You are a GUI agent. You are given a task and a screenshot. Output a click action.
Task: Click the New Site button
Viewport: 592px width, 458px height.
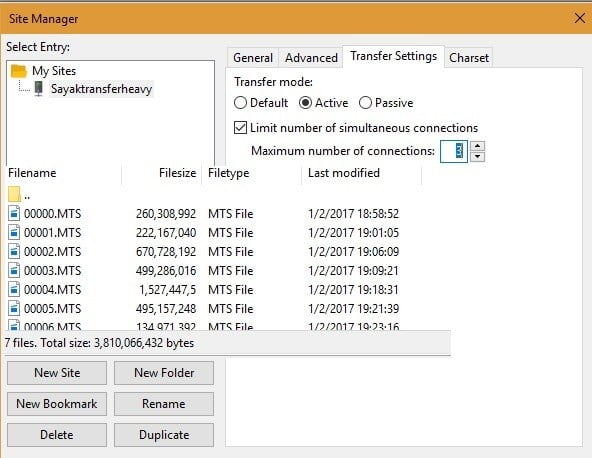[x=57, y=373]
